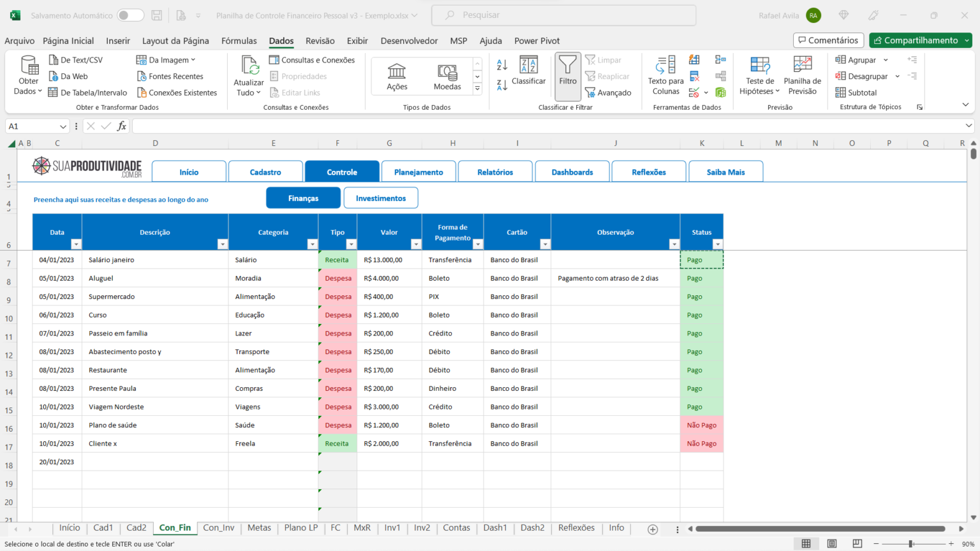Open the Valor column filter dropdown
Viewport: 980px width, 551px height.
[x=416, y=244]
